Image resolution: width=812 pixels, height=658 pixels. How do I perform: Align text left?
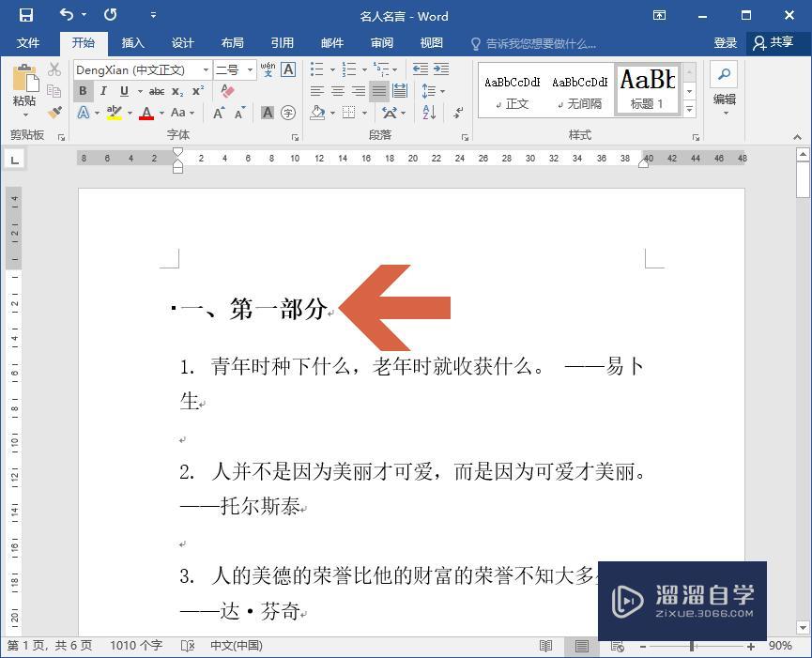(x=317, y=92)
